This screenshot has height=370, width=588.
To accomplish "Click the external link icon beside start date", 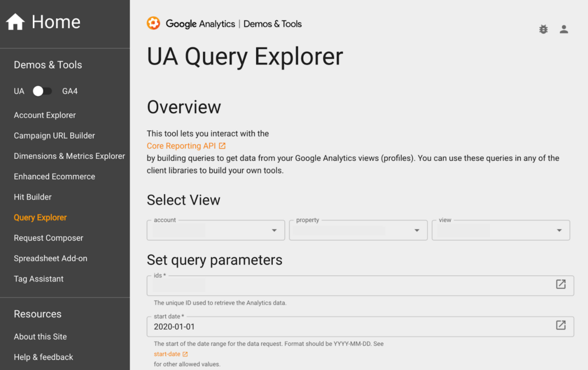I will (x=560, y=325).
